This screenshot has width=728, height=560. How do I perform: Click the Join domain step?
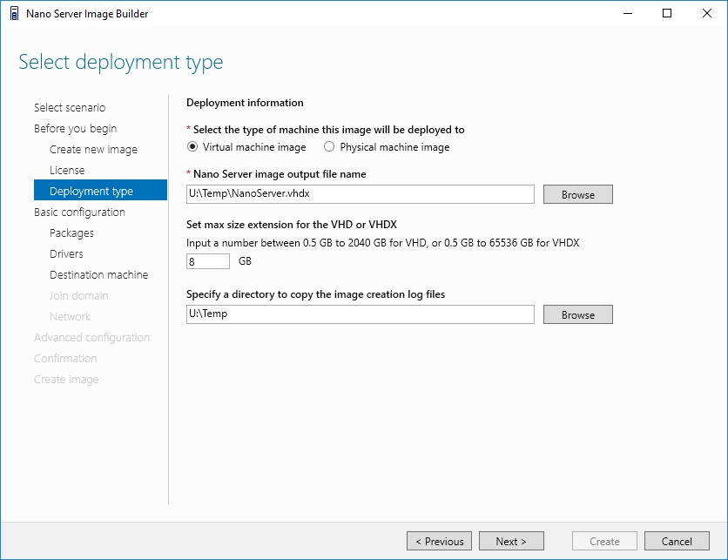coord(79,296)
